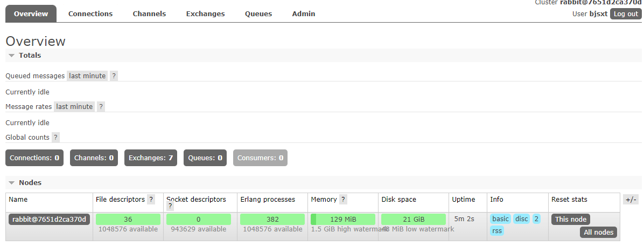The width and height of the screenshot is (644, 246).
Task: Switch to the Queues tab
Action: click(258, 13)
